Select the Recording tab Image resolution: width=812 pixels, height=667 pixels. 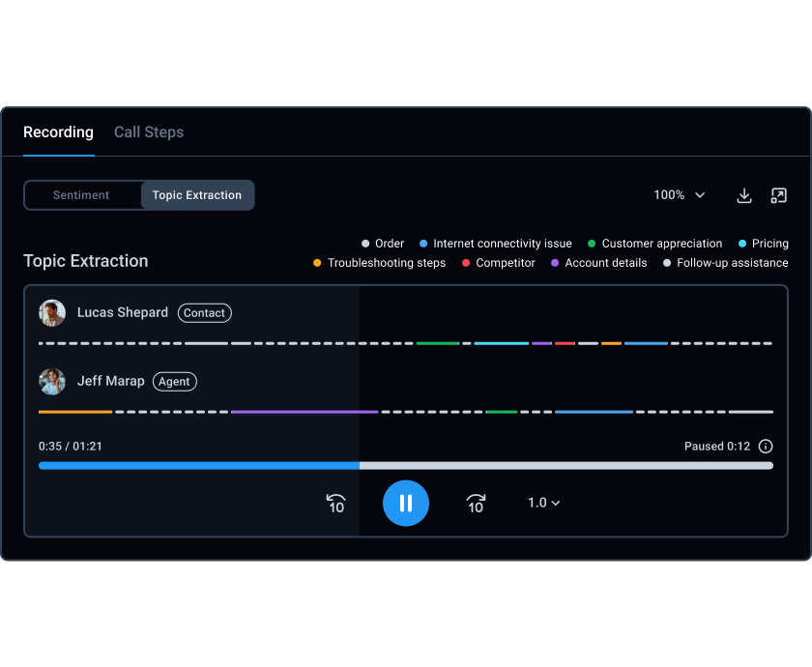click(x=58, y=132)
